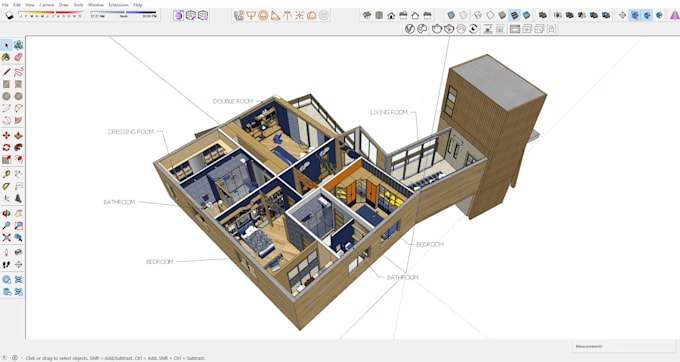Choose the Paint Bucket tool

tap(6, 57)
